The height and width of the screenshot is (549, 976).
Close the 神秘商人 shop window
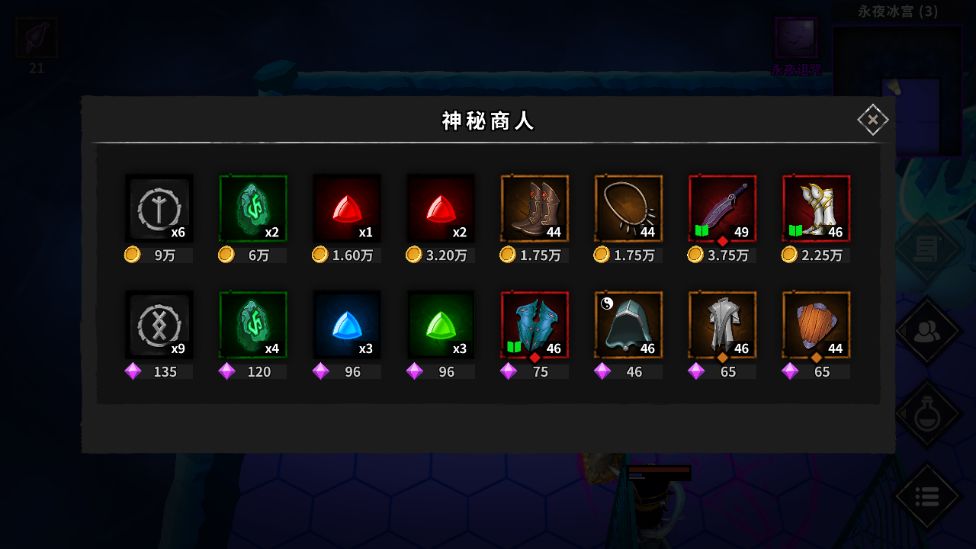point(873,120)
